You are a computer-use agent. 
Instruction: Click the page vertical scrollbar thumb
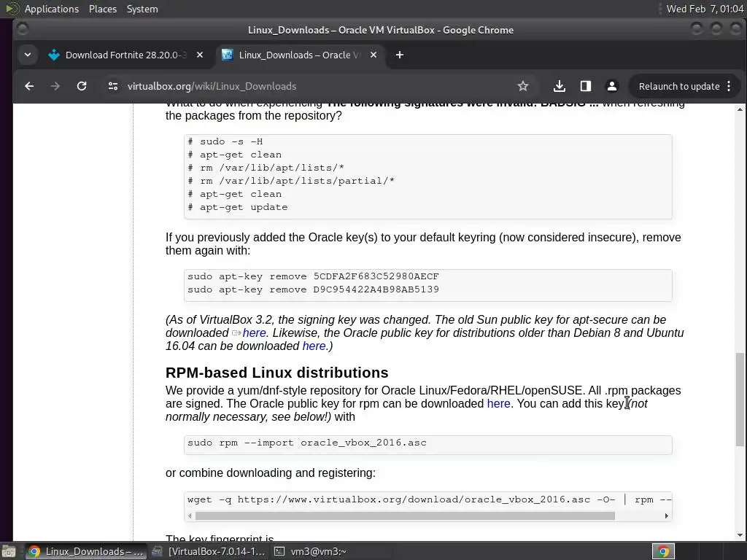point(740,400)
